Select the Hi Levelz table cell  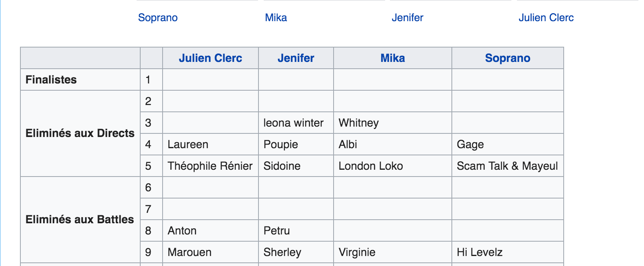tap(480, 252)
